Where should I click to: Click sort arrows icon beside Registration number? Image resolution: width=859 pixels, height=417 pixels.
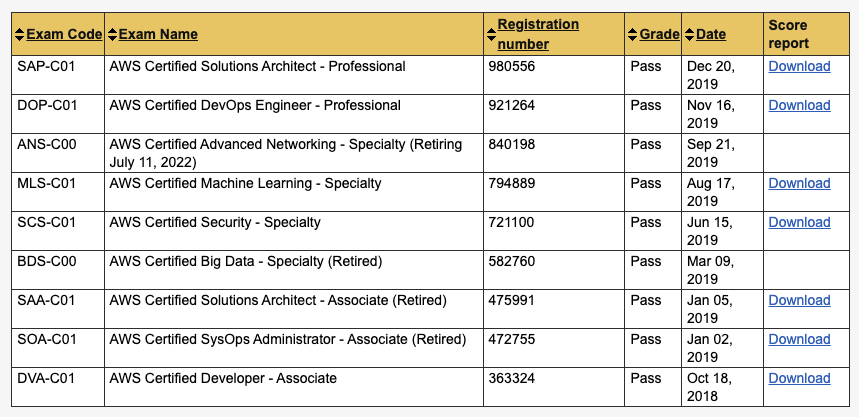490,35
